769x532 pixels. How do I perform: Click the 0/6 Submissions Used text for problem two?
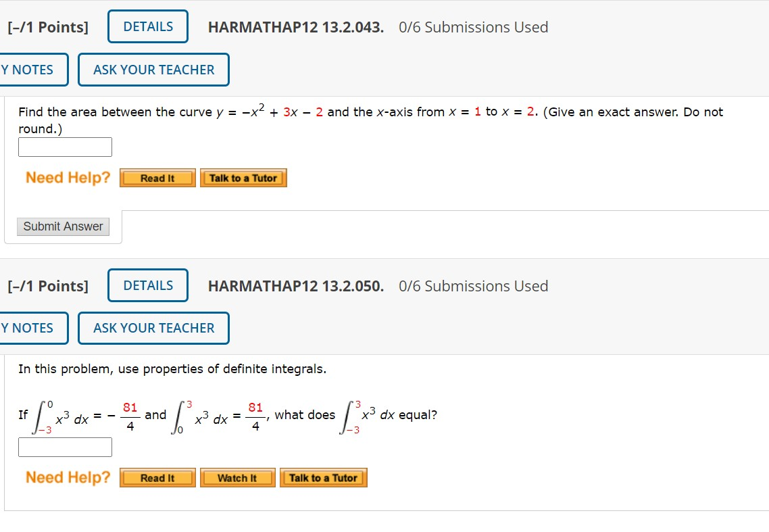click(472, 285)
